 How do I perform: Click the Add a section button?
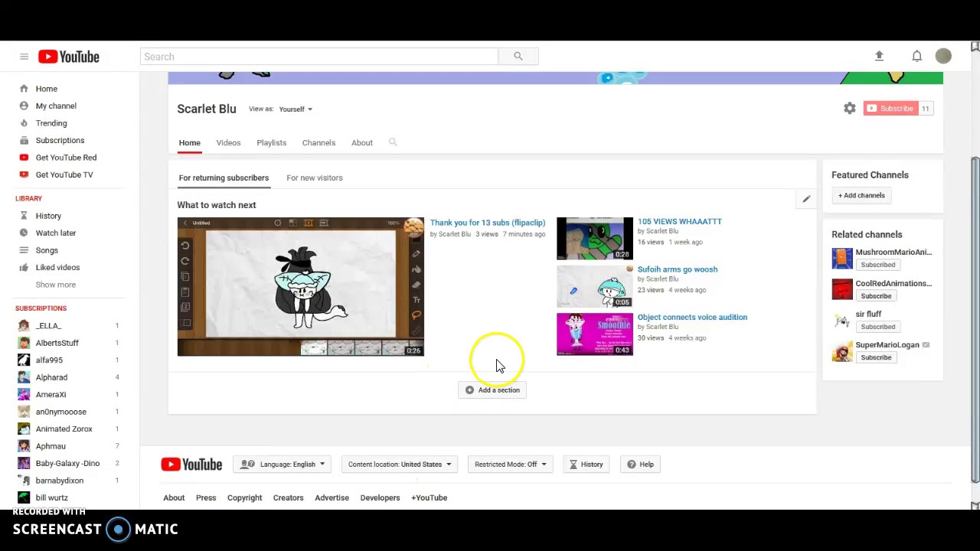(x=493, y=390)
